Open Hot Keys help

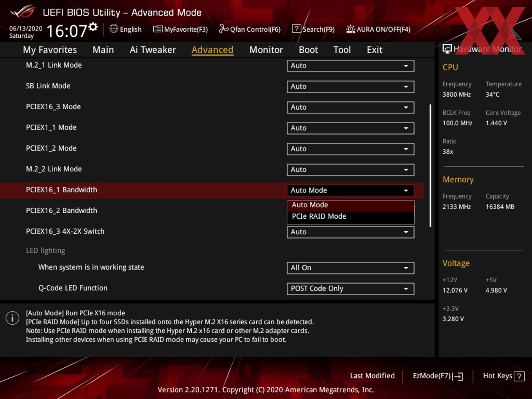(503, 376)
